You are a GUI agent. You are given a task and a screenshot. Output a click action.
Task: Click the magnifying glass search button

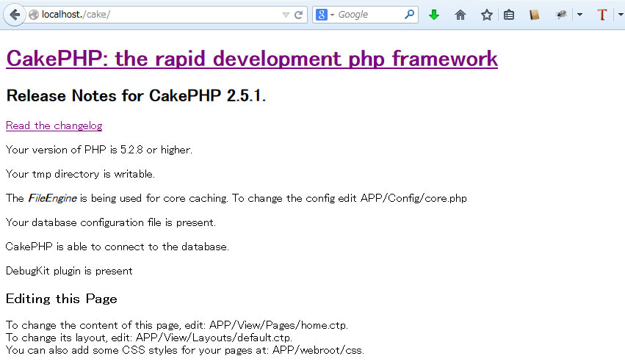coord(409,15)
